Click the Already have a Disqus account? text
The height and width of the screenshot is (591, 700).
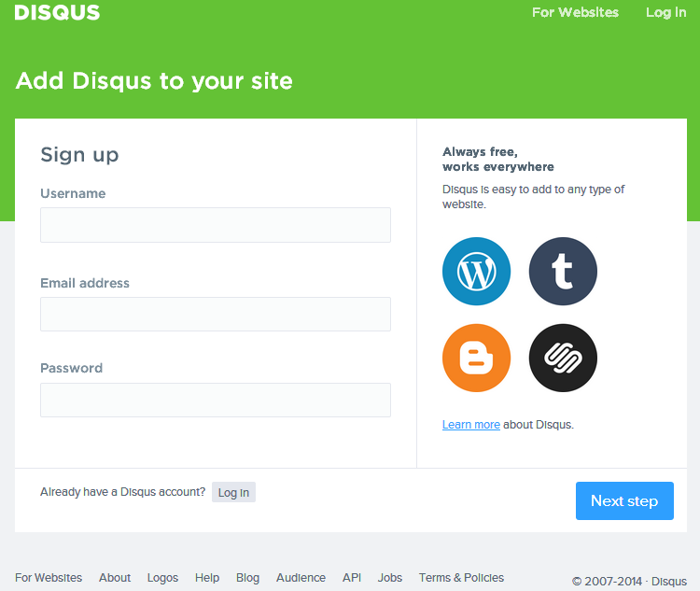coord(123,492)
